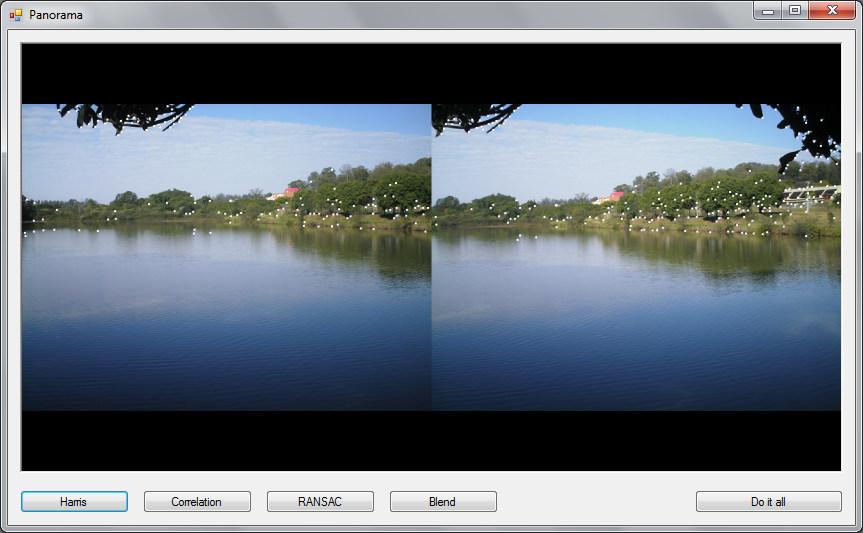Screen dimensions: 863x533
Task: Maximize the Panorama window
Action: pyautogui.click(x=795, y=10)
